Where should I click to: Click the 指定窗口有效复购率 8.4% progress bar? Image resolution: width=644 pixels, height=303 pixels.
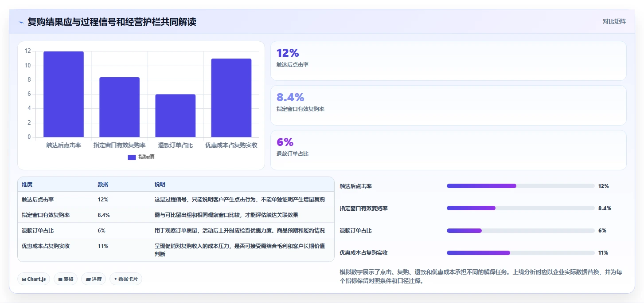[x=520, y=208]
